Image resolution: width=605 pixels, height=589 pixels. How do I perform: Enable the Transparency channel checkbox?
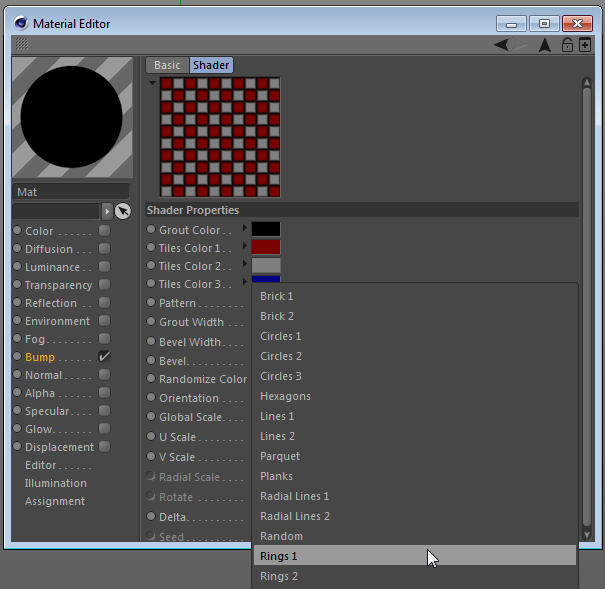[x=104, y=284]
